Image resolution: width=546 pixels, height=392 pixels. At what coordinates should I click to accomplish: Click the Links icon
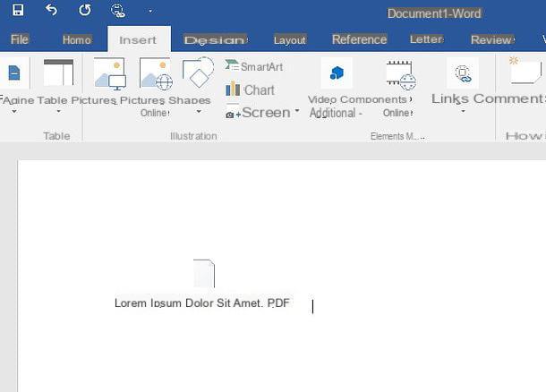(463, 73)
